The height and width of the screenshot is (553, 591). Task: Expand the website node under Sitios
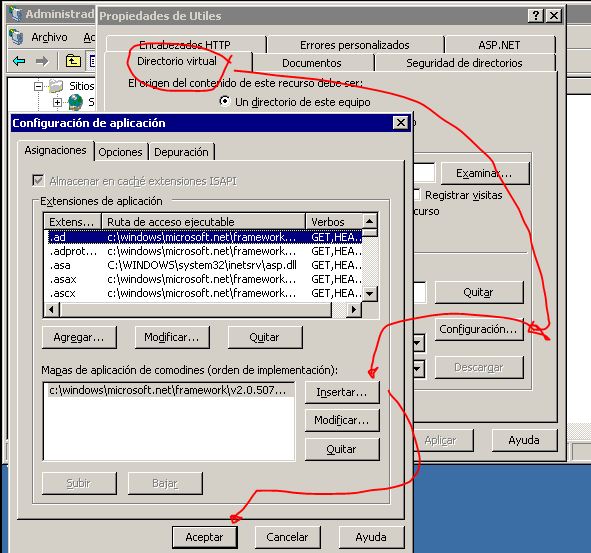tap(57, 102)
